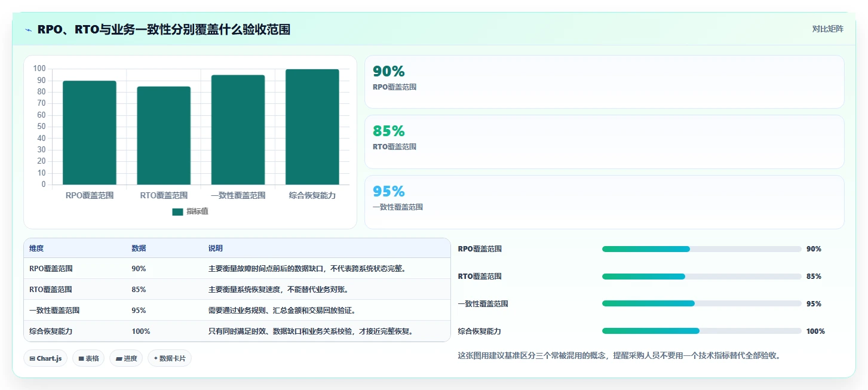
Task: Click the 综合恢复能力 progress bar
Action: 701,331
